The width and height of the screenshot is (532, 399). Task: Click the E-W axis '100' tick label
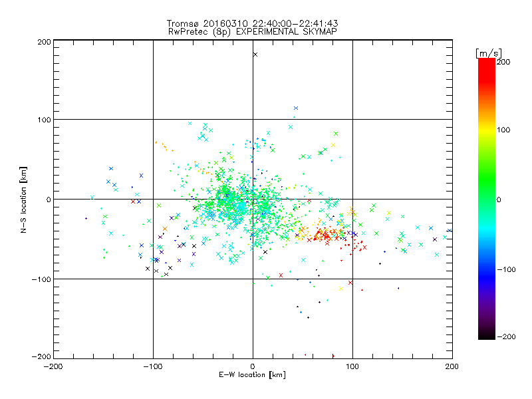tap(352, 366)
